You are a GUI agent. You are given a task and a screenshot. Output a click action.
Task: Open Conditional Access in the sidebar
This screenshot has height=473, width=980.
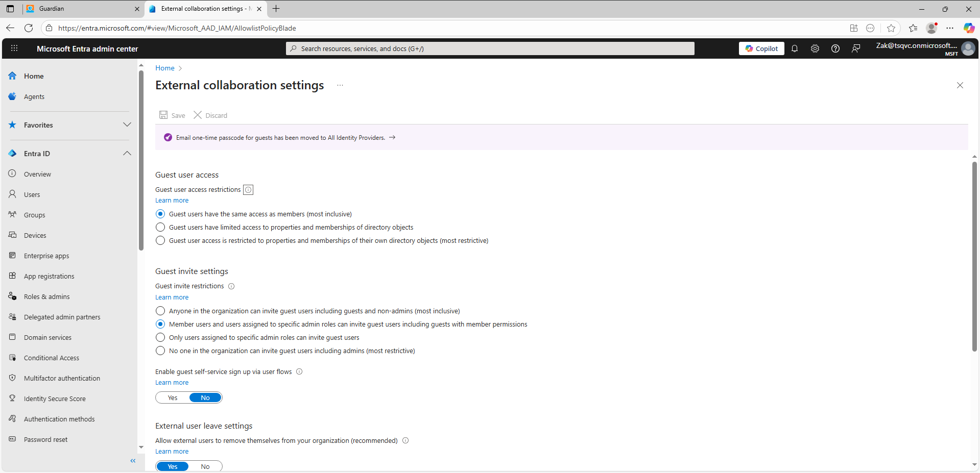tap(52, 358)
